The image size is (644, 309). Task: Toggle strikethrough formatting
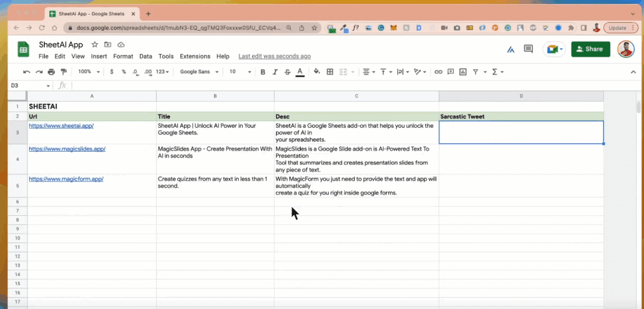(287, 72)
